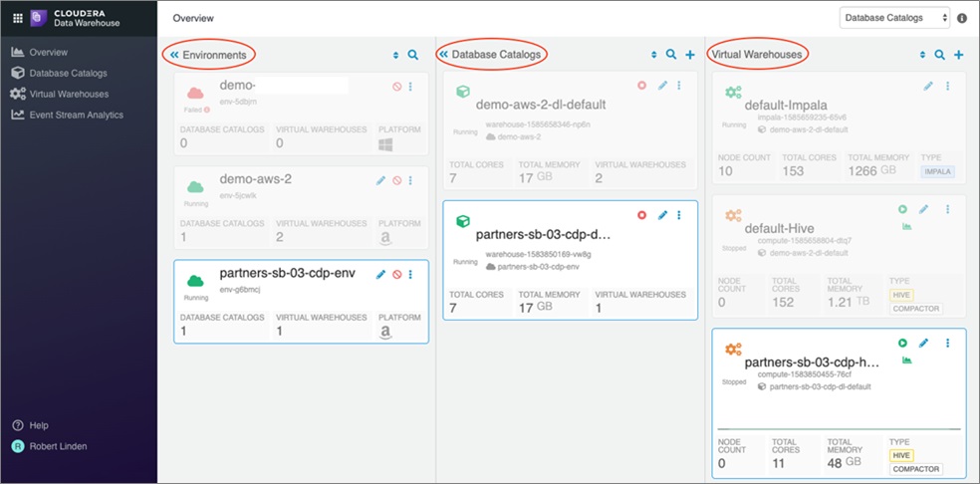Viewport: 980px width, 484px height.
Task: Open the partners-sb-03-cdp-h… usage chart icon
Action: point(907,360)
